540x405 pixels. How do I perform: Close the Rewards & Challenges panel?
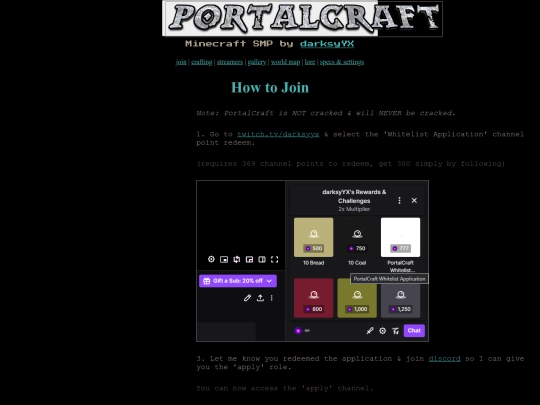414,200
